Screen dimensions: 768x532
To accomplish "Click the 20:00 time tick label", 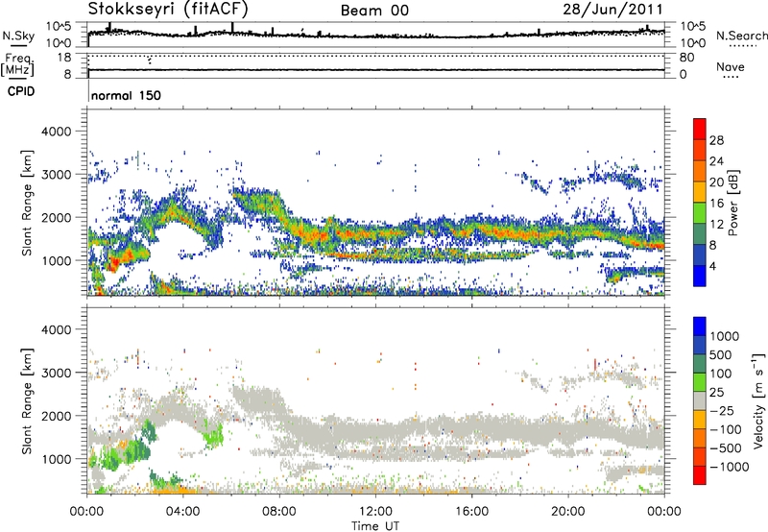I will point(567,512).
